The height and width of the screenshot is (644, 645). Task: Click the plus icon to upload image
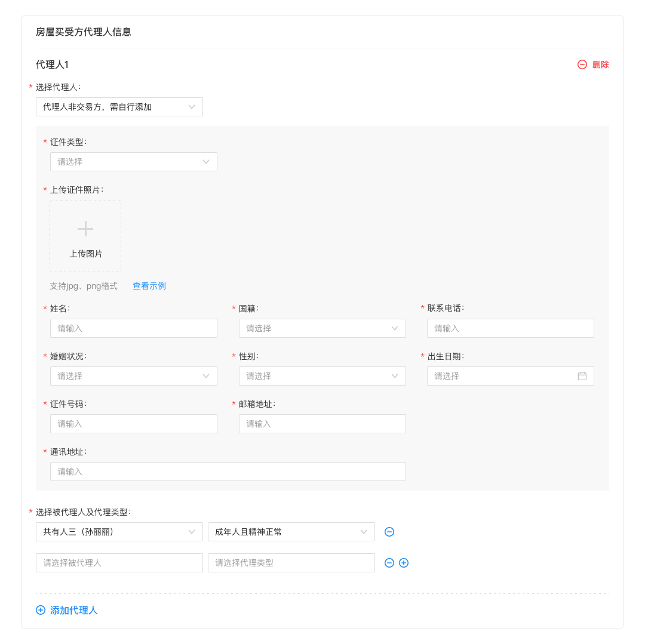tap(85, 229)
